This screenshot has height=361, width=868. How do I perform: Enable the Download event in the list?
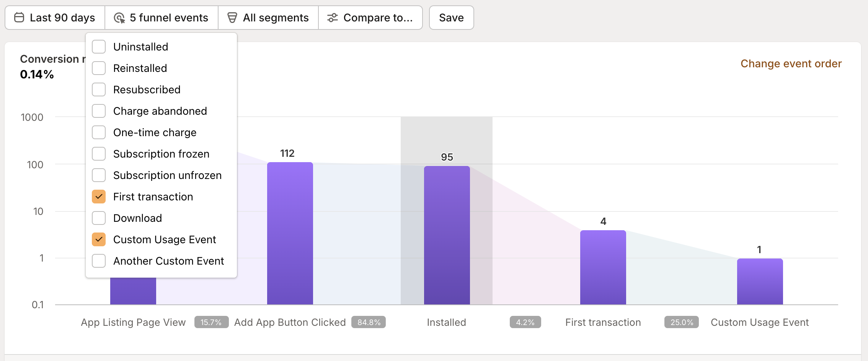pos(99,218)
